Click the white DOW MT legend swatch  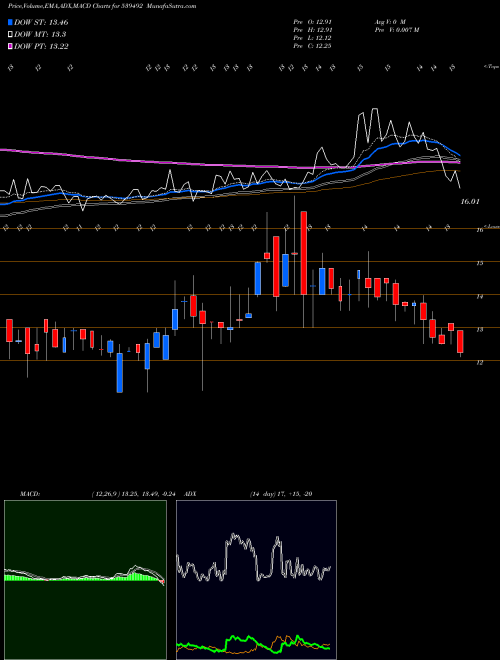pos(10,35)
